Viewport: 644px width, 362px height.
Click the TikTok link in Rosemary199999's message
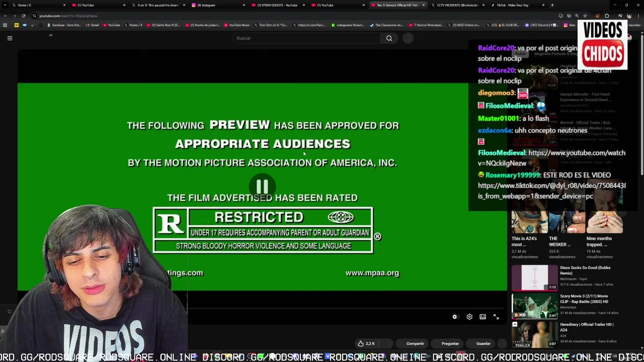[552, 191]
